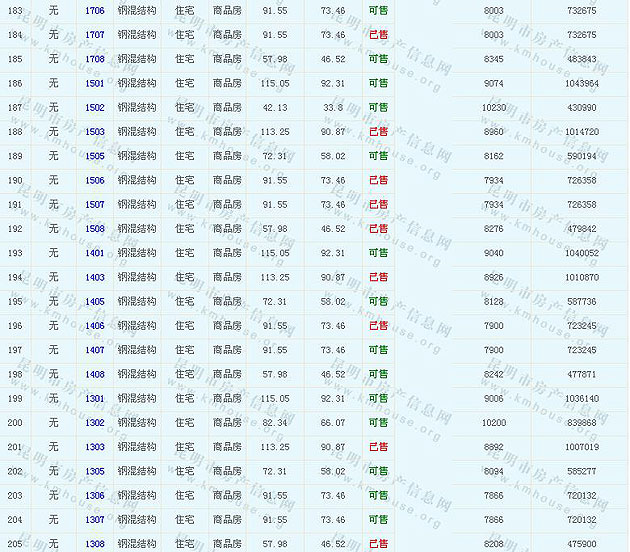Click room number 1708
The width and height of the screenshot is (630, 552).
coord(95,59)
